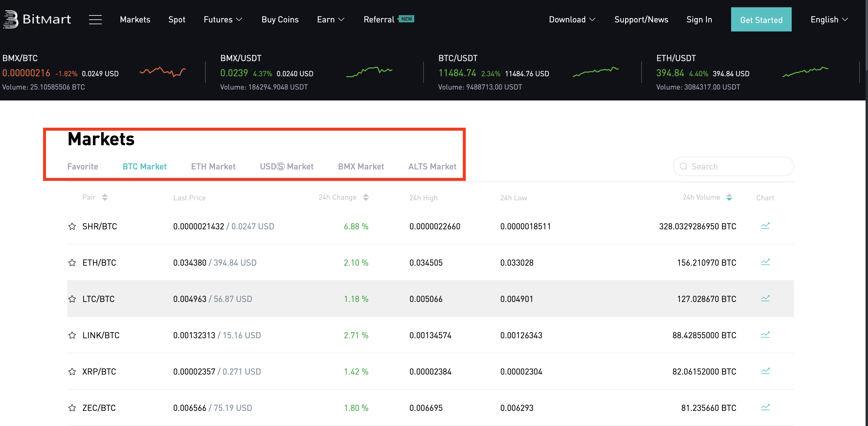Favorite the LTC/BTC pair star

72,299
